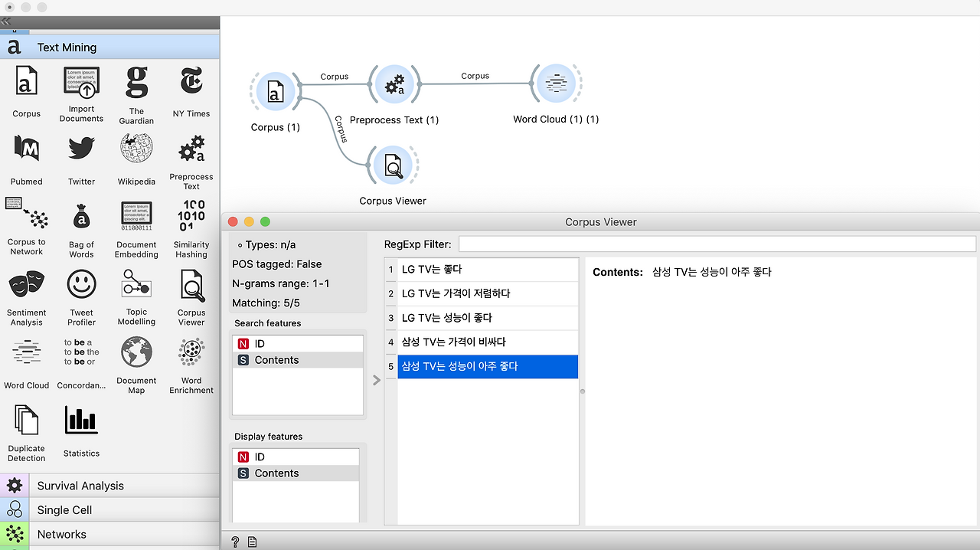Image resolution: width=980 pixels, height=550 pixels.
Task: Select the Word Cloud (1) (1) canvas node
Action: [556, 84]
